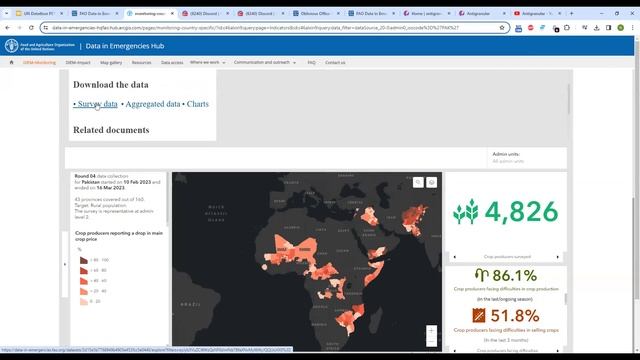Expand Communication and outreach menu
This screenshot has height=360, width=640.
[264, 62]
